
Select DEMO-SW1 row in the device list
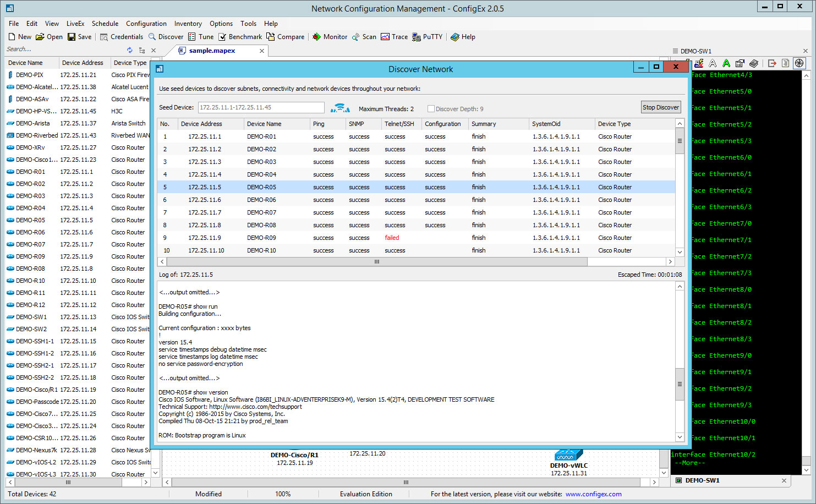click(77, 317)
